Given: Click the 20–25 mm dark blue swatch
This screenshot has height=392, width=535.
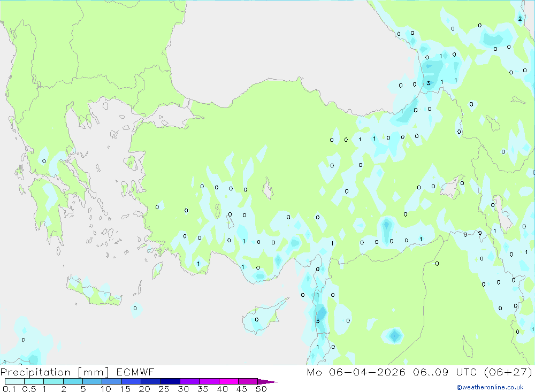Looking at the screenshot, I should [x=151, y=381].
